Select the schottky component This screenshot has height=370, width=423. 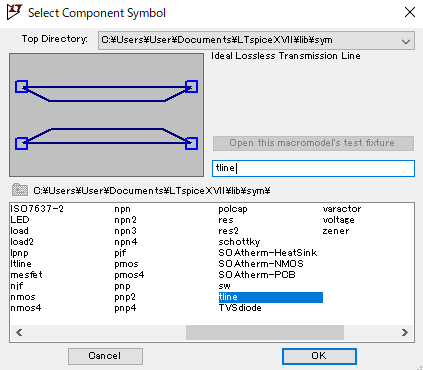pyautogui.click(x=239, y=242)
